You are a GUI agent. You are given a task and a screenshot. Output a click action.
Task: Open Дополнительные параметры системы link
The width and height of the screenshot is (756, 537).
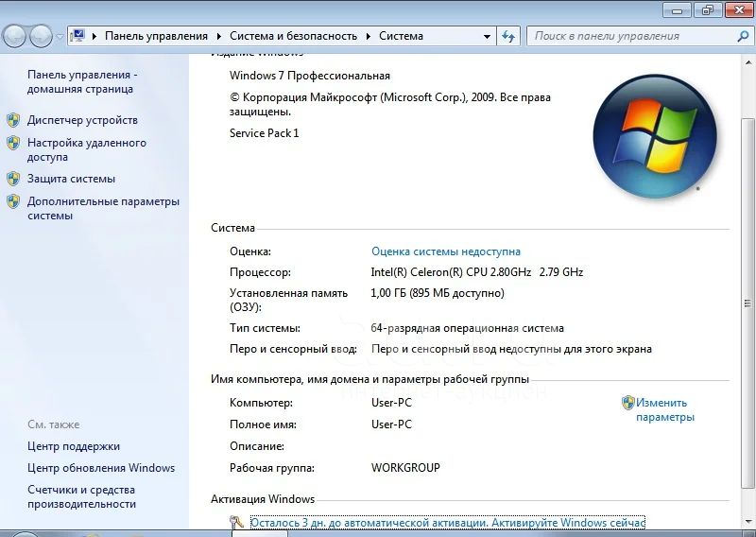pyautogui.click(x=103, y=208)
